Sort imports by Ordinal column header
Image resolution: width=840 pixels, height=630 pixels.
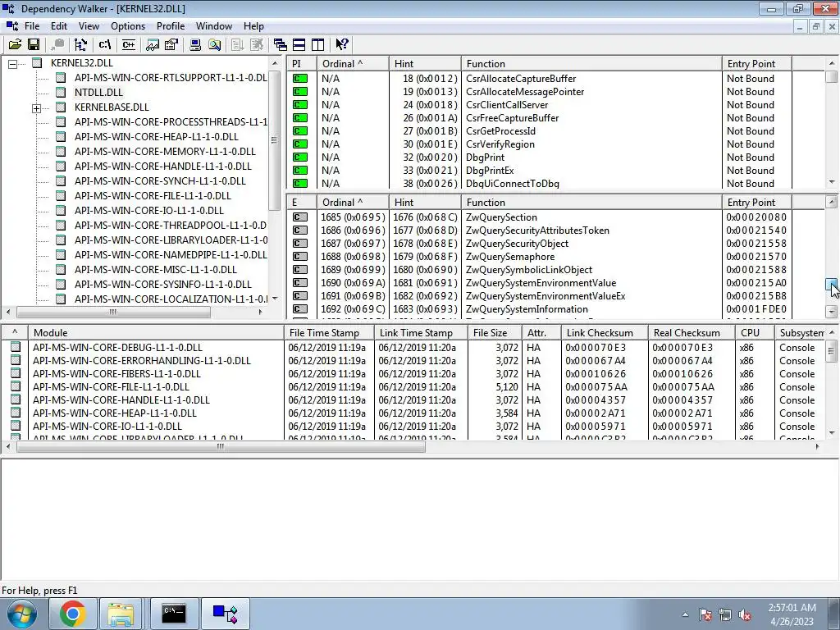(353, 64)
